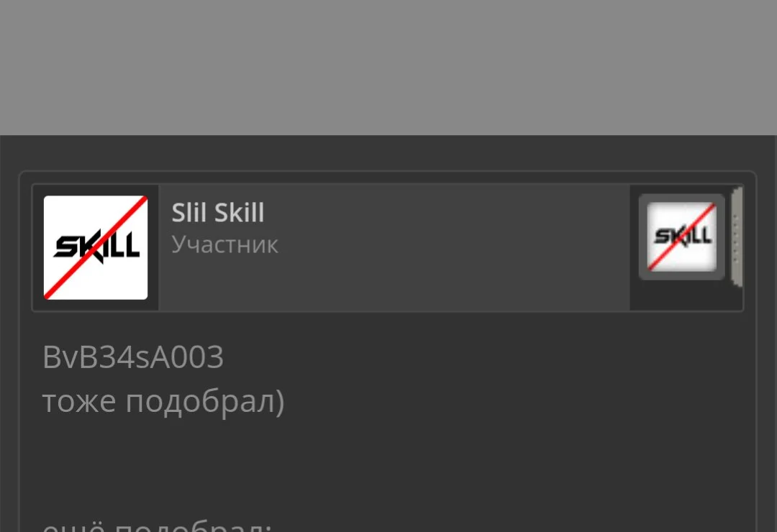This screenshot has height=532, width=777.
Task: Select the cut-off line ещё подобрал:
Action: 157,526
